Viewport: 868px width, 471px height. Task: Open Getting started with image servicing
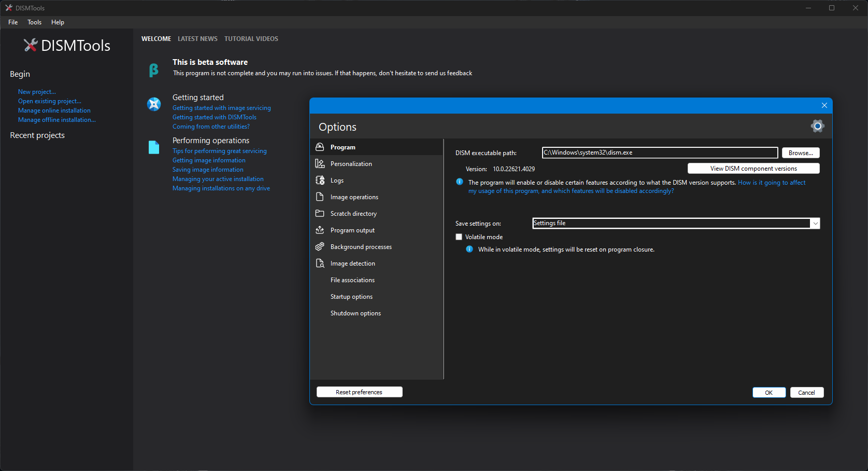pos(222,108)
